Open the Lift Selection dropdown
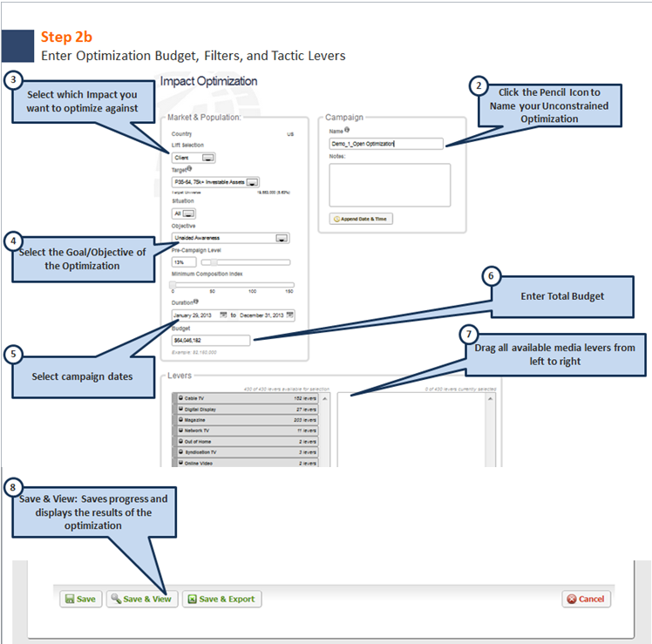The width and height of the screenshot is (652, 644). pos(208,158)
